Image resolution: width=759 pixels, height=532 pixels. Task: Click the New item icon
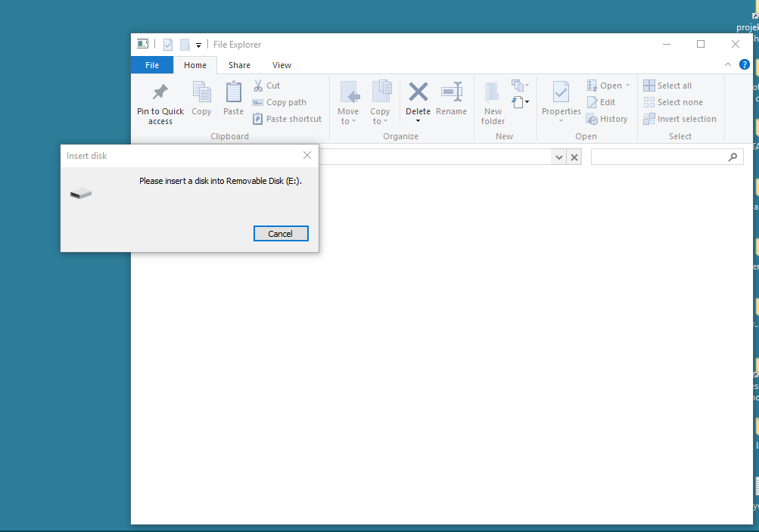point(518,86)
